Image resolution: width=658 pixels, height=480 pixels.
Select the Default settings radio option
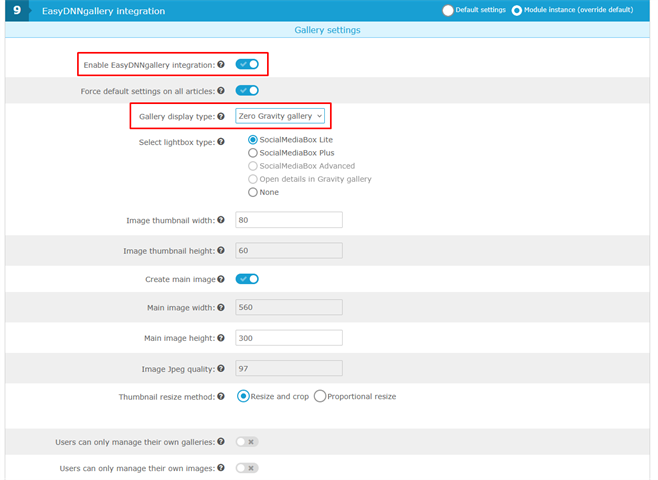pyautogui.click(x=448, y=11)
